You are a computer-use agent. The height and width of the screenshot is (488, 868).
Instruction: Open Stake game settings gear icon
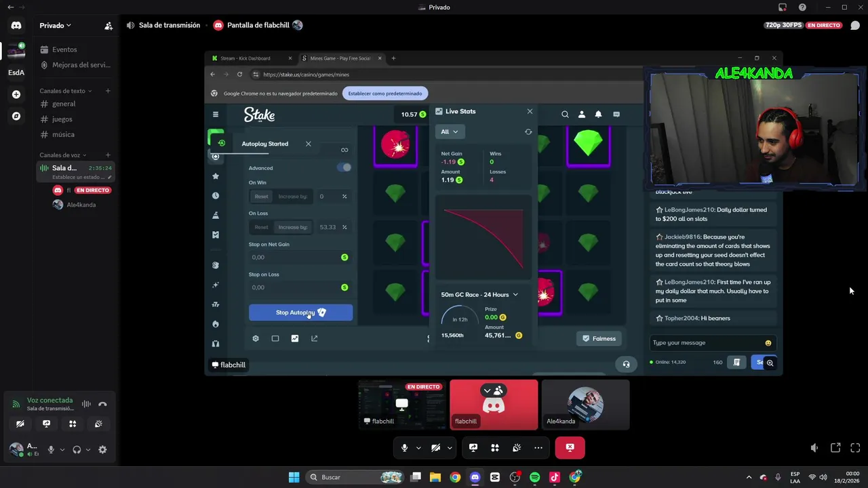pos(256,338)
